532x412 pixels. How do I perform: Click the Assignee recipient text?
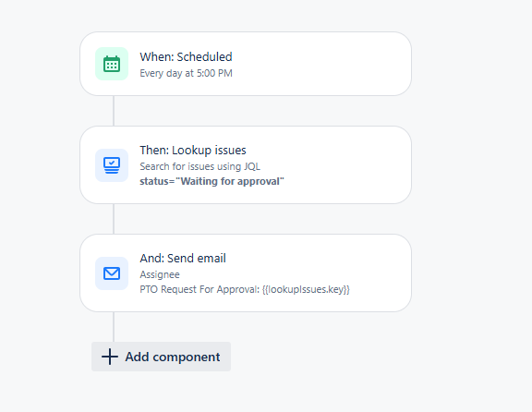pos(160,274)
